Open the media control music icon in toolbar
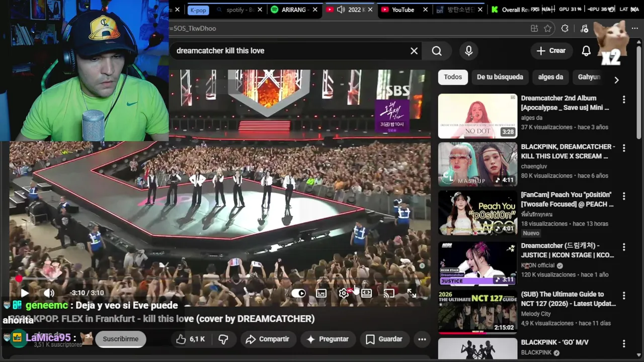This screenshot has width=644, height=362. pyautogui.click(x=584, y=29)
